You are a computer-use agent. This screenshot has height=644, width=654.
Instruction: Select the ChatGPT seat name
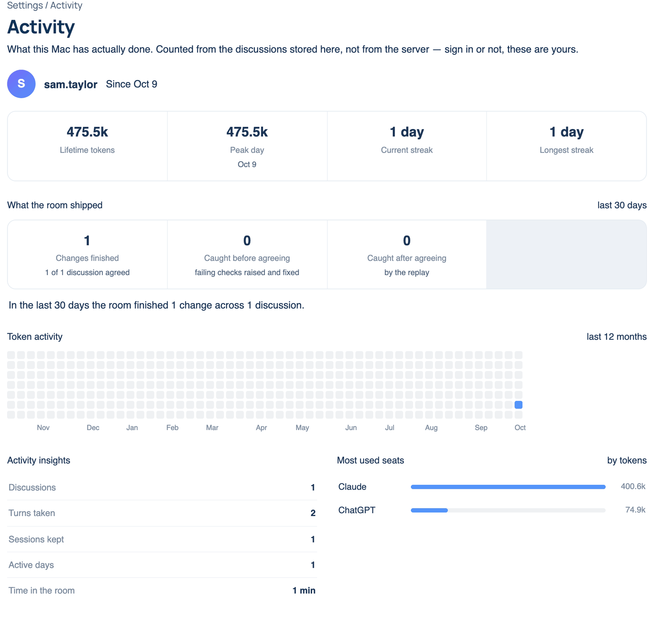click(x=356, y=510)
